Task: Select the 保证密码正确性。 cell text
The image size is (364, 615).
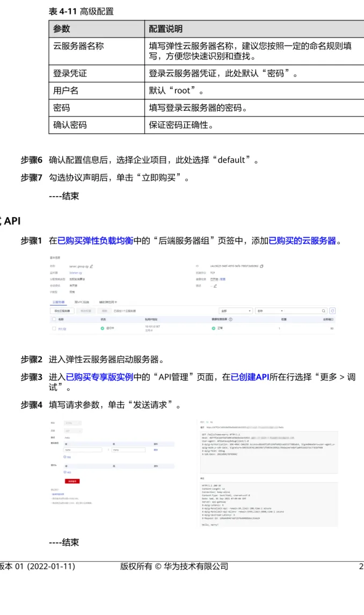Action: pyautogui.click(x=181, y=125)
